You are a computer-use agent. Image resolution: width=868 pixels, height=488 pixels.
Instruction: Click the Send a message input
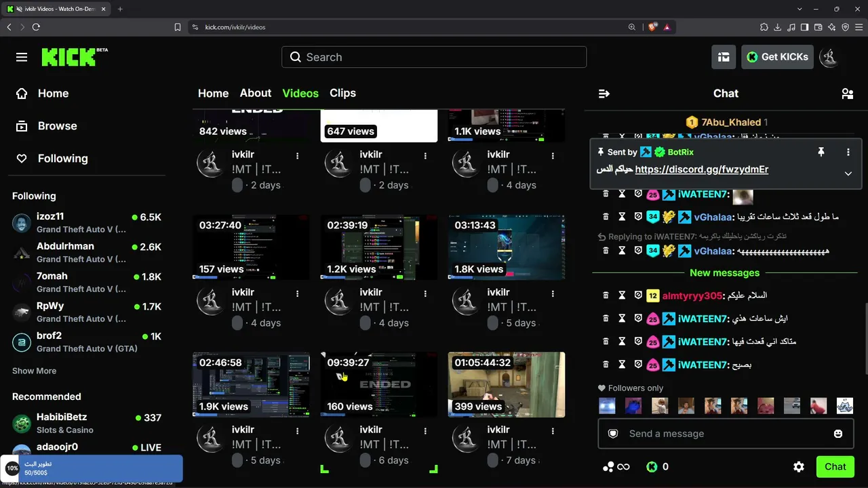pyautogui.click(x=726, y=434)
